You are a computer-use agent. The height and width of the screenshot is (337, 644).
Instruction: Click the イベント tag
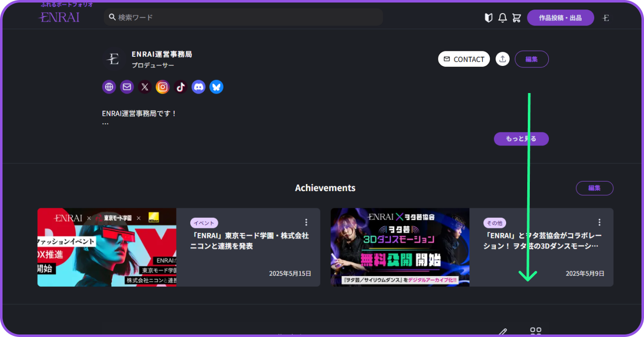pyautogui.click(x=204, y=223)
